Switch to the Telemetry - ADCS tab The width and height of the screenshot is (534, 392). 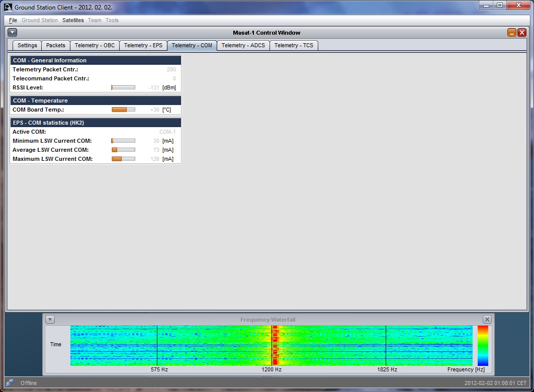pos(243,45)
